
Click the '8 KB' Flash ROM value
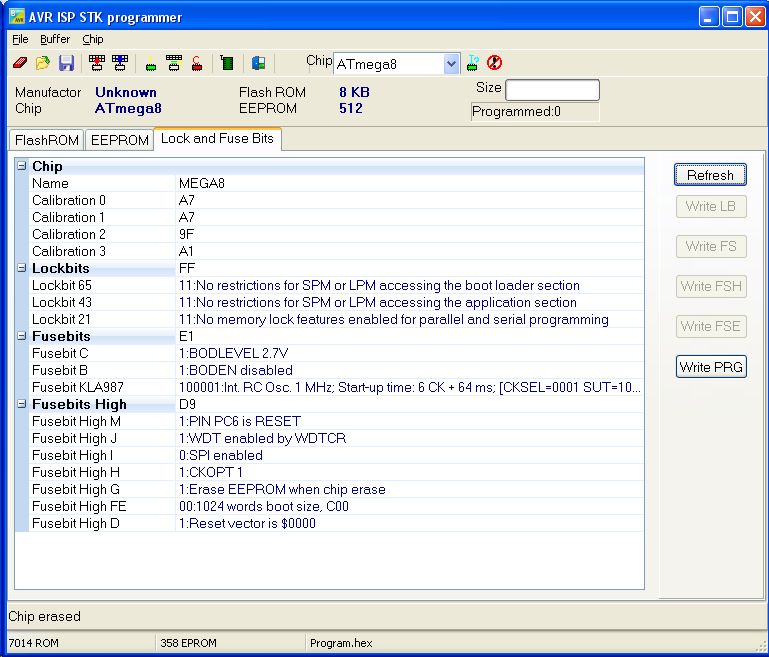354,92
